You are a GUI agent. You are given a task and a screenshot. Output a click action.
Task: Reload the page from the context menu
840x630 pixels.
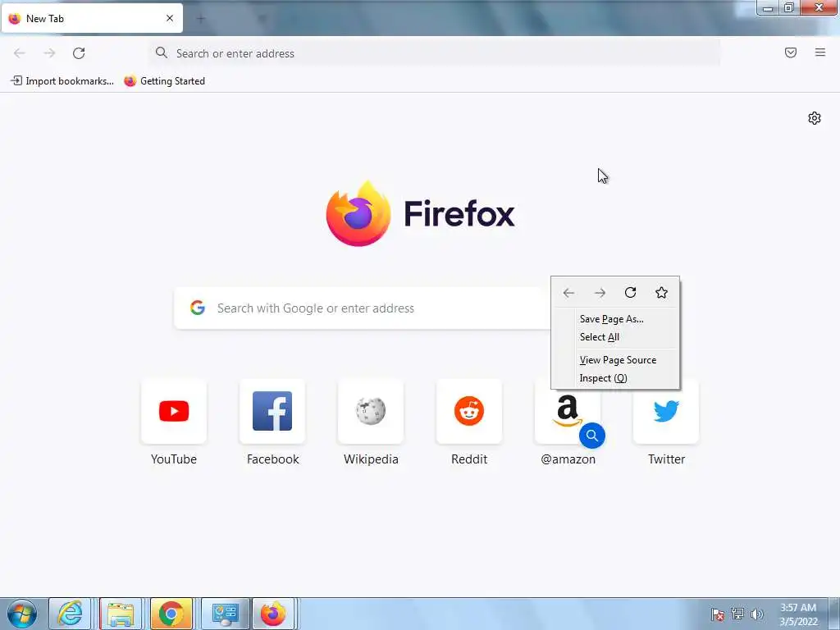pyautogui.click(x=631, y=293)
